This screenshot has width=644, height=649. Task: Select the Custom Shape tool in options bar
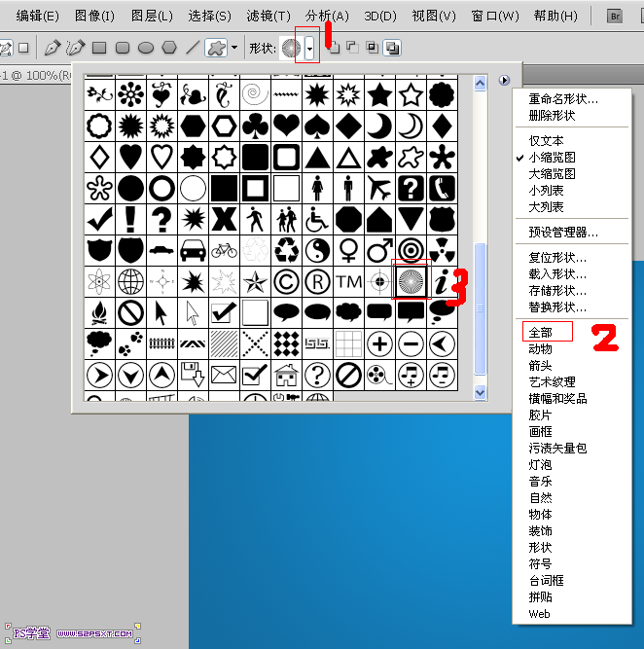(x=217, y=48)
